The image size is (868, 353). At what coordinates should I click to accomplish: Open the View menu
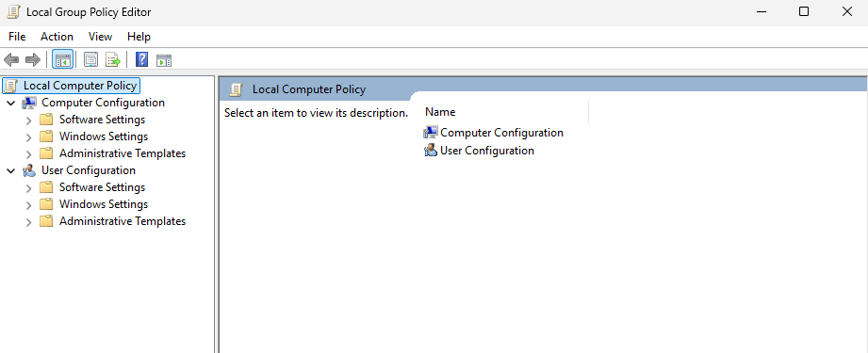tap(100, 37)
